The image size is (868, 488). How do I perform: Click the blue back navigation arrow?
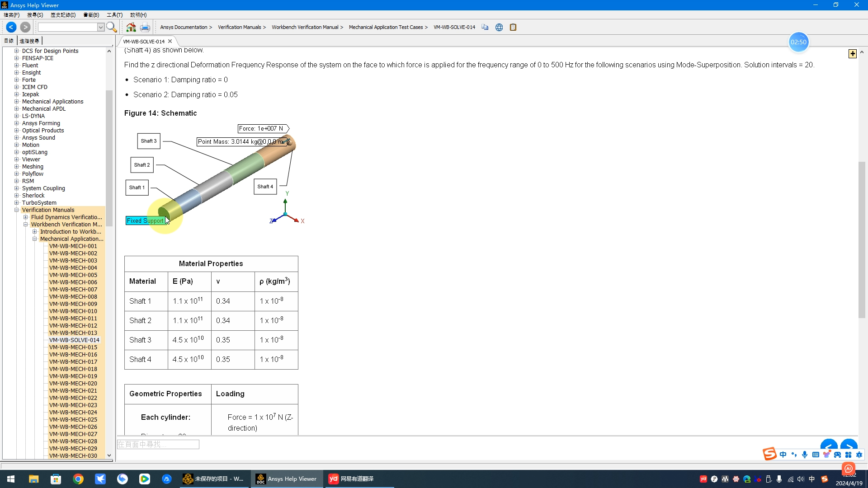coord(11,27)
